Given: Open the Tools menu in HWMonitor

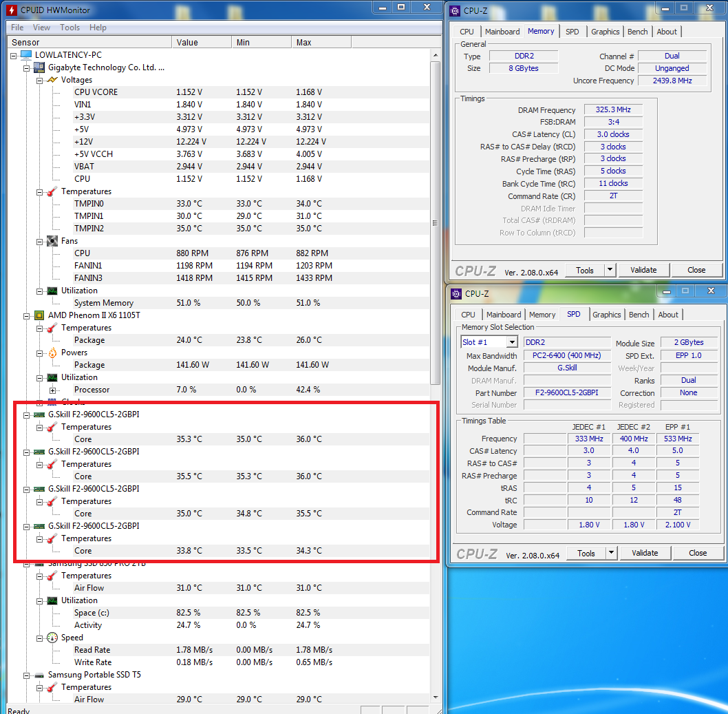Looking at the screenshot, I should (x=69, y=28).
